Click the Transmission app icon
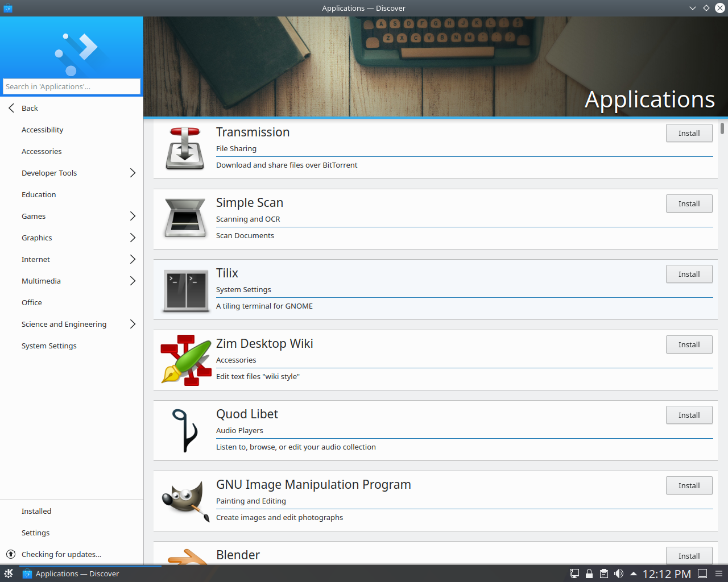This screenshot has height=582, width=728. [x=185, y=148]
